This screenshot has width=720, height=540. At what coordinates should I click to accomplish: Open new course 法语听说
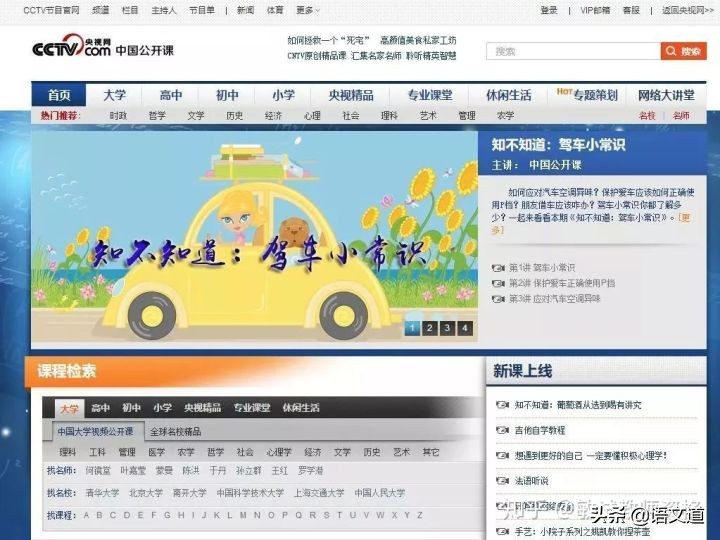coord(531,481)
